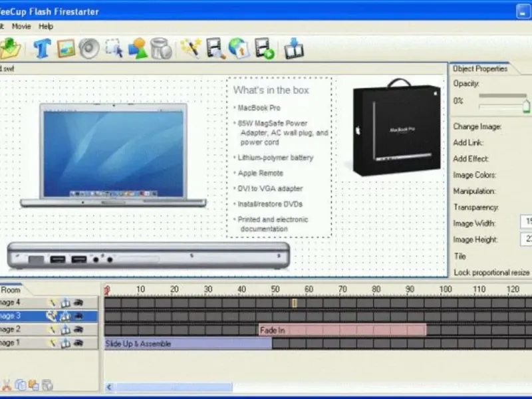
Task: Click the "What's in the box" heading
Action: point(271,90)
